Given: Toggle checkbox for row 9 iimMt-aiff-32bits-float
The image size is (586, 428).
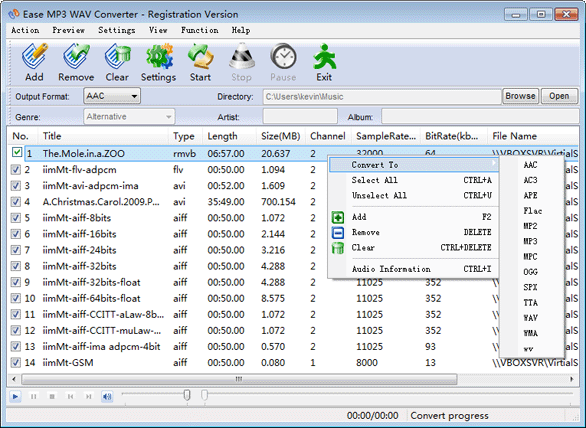Looking at the screenshot, I should pyautogui.click(x=16, y=282).
